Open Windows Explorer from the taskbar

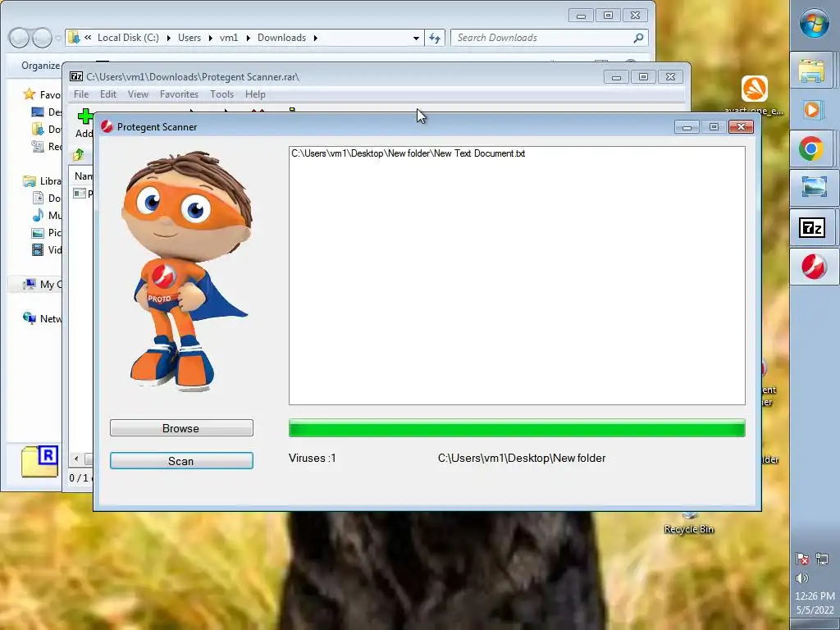click(x=811, y=71)
